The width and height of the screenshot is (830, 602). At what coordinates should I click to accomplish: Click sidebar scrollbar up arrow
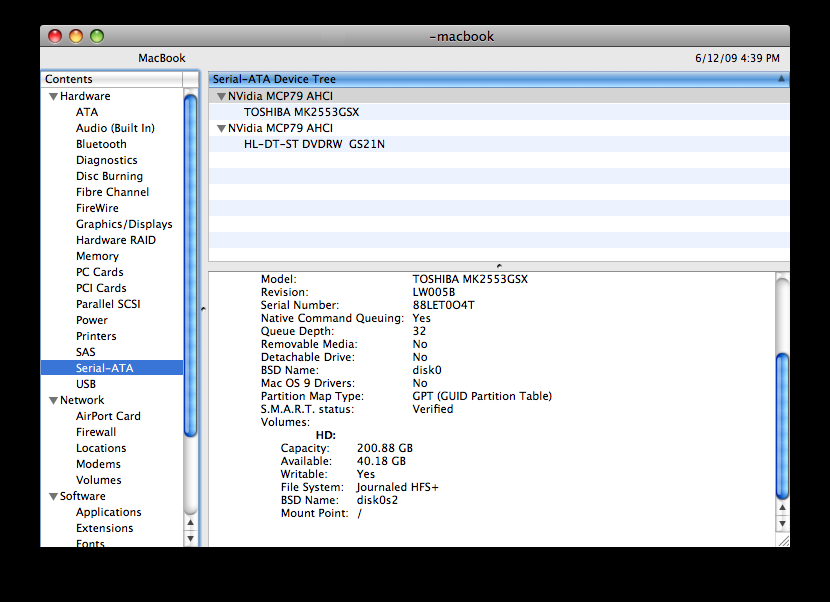(191, 523)
